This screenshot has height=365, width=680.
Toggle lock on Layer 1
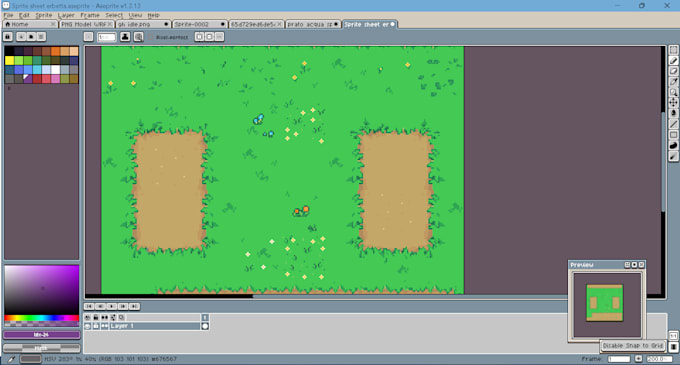(96, 326)
